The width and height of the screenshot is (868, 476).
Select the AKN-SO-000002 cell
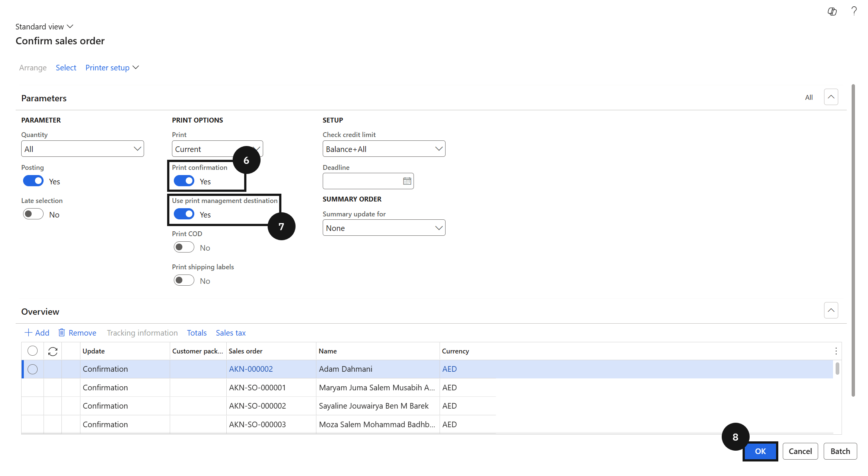click(x=271, y=406)
